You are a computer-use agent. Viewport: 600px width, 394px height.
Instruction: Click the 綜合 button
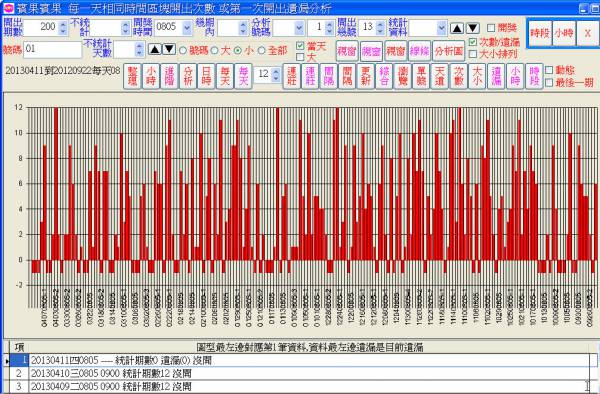coord(385,76)
